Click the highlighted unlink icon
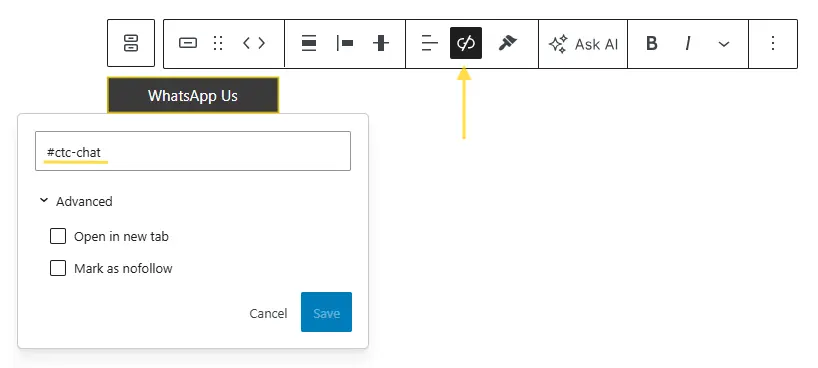 point(466,43)
